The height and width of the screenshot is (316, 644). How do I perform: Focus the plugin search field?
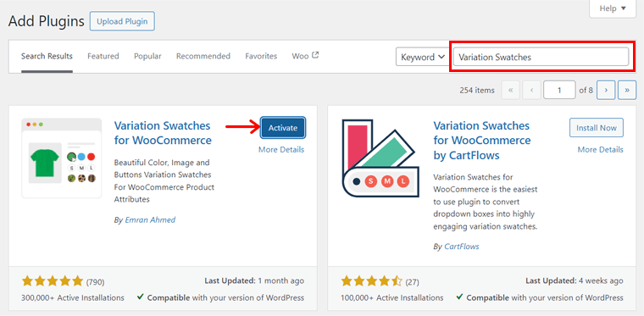coord(541,57)
